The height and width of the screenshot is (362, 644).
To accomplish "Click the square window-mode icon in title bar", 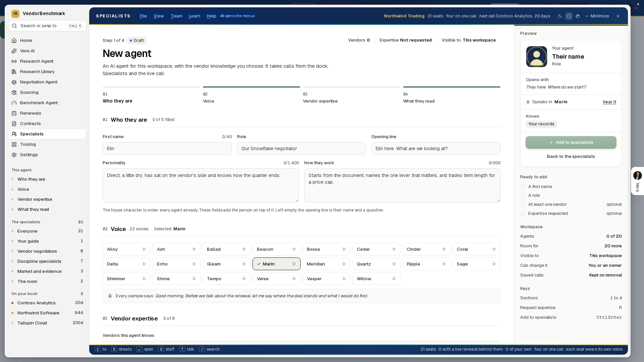I will [x=569, y=16].
